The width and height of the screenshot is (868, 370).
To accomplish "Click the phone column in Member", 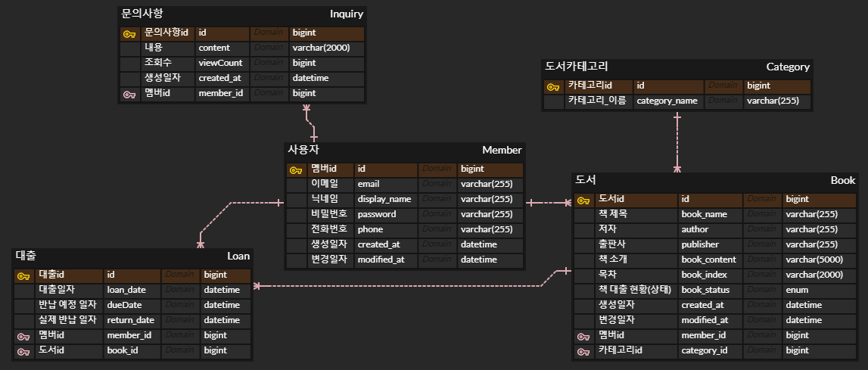I will (386, 229).
